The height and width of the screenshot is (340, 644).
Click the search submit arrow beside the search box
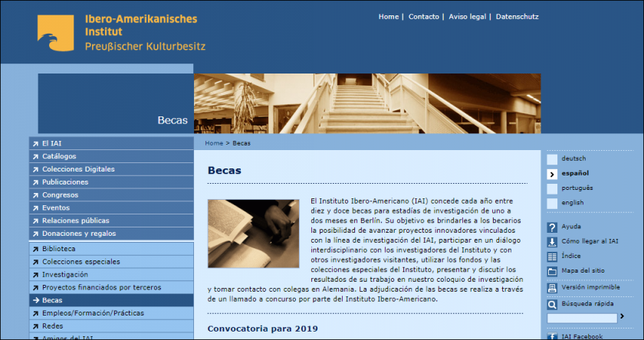coord(622,316)
